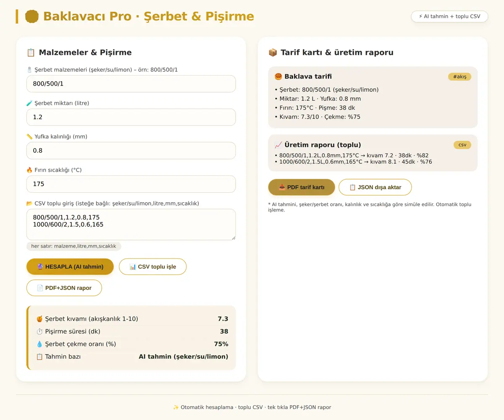Click the chart icon beside Üretim raporu
The image size is (504, 420).
pyautogui.click(x=278, y=145)
